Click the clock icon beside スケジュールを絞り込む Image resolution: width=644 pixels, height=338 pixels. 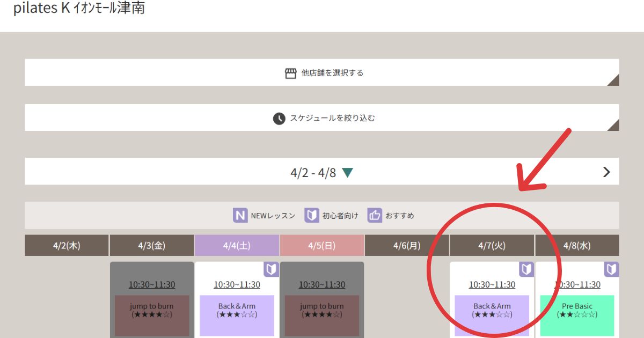point(279,119)
